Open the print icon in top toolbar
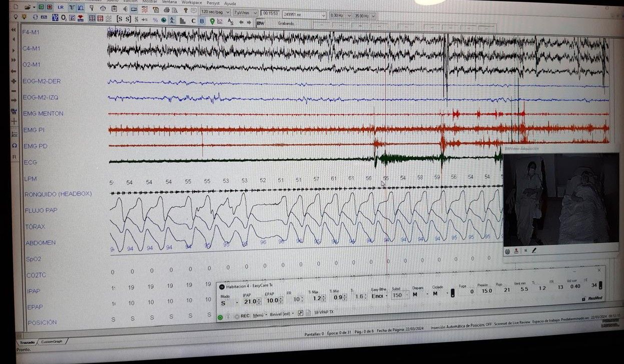 (167, 9)
